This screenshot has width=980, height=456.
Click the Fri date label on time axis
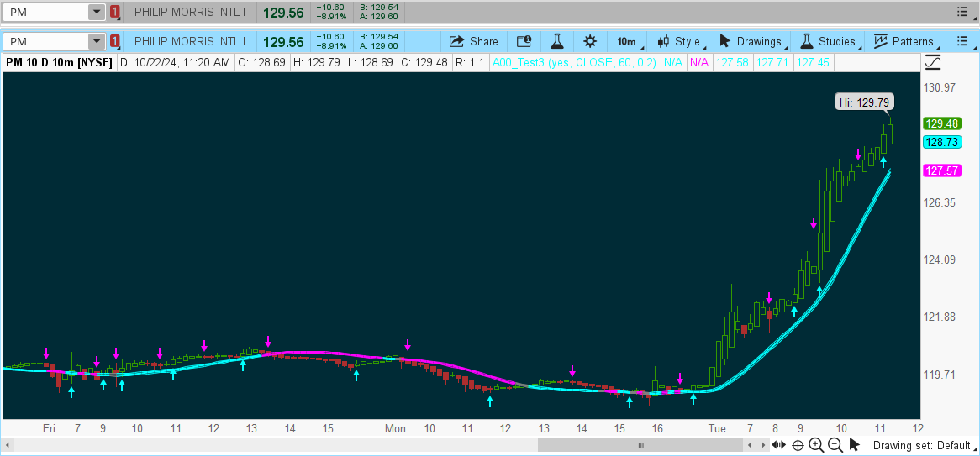click(50, 428)
